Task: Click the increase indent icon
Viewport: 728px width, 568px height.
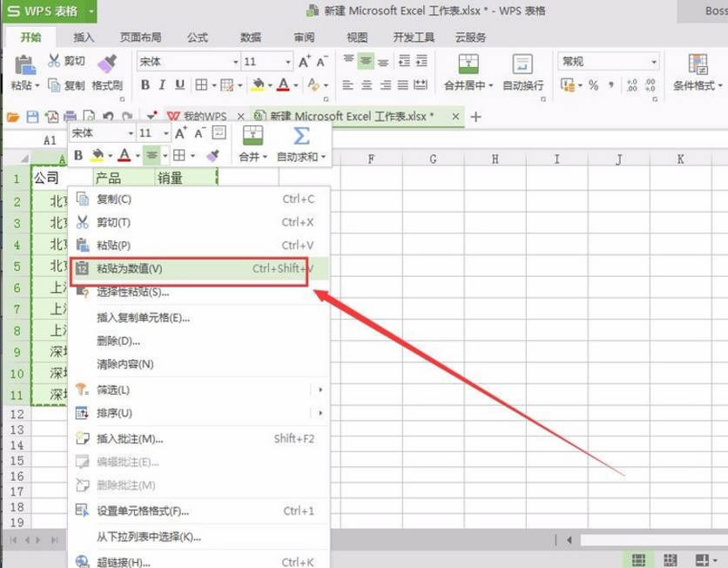Action: pos(421,61)
